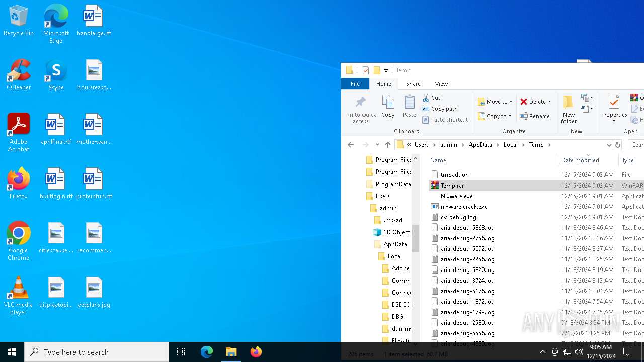The image size is (644, 362).
Task: Refresh the Temp folder view
Action: [618, 145]
